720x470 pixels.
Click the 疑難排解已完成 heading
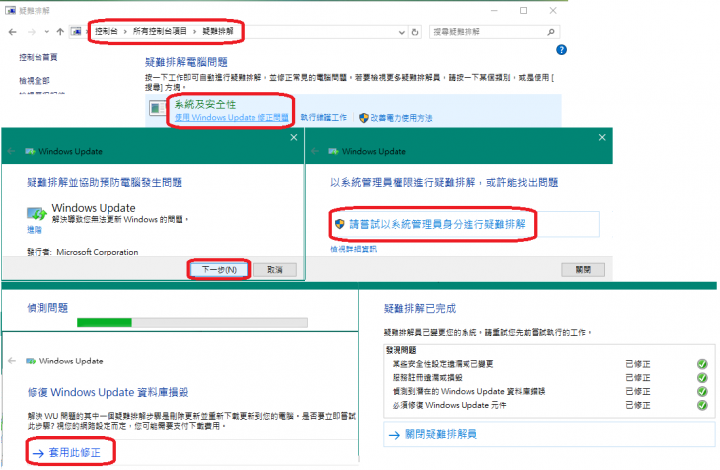tap(420, 308)
